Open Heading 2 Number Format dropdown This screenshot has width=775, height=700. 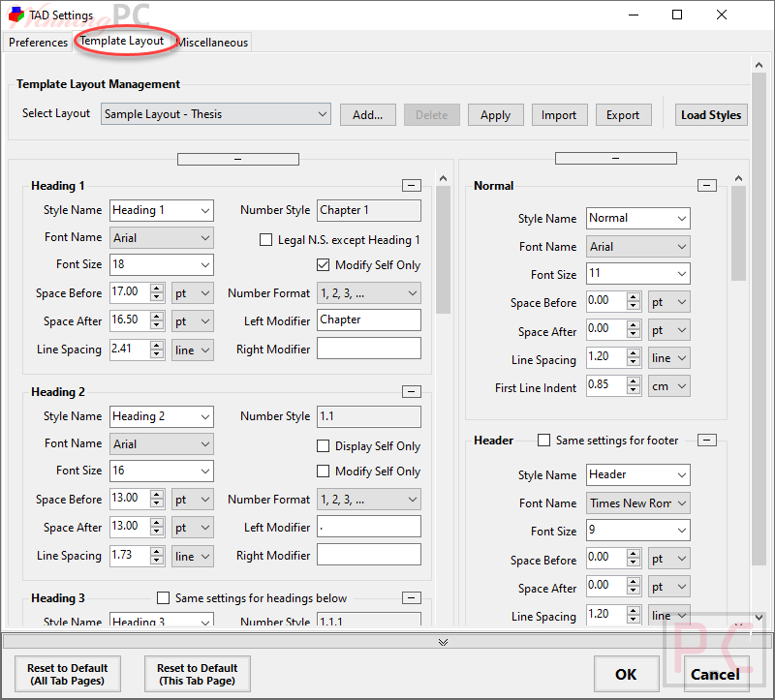pyautogui.click(x=369, y=500)
